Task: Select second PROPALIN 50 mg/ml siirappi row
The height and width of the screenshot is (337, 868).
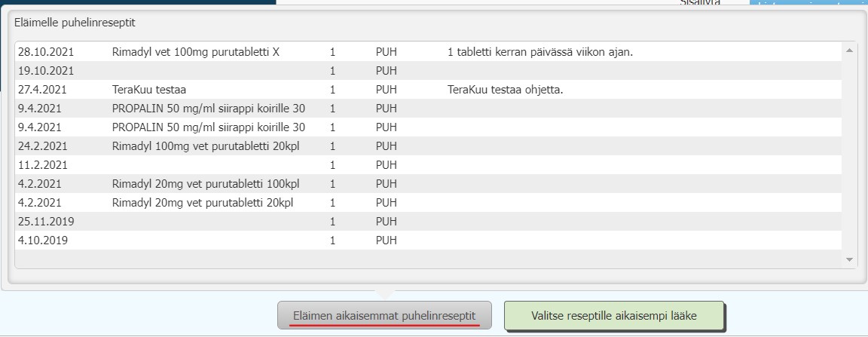Action: click(429, 127)
